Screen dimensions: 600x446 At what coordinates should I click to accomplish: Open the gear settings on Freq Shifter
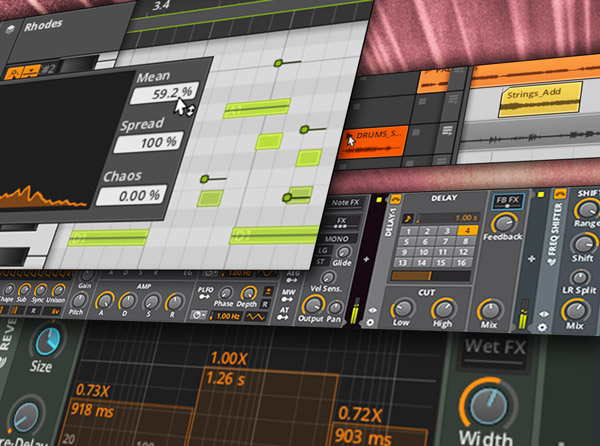pyautogui.click(x=542, y=327)
